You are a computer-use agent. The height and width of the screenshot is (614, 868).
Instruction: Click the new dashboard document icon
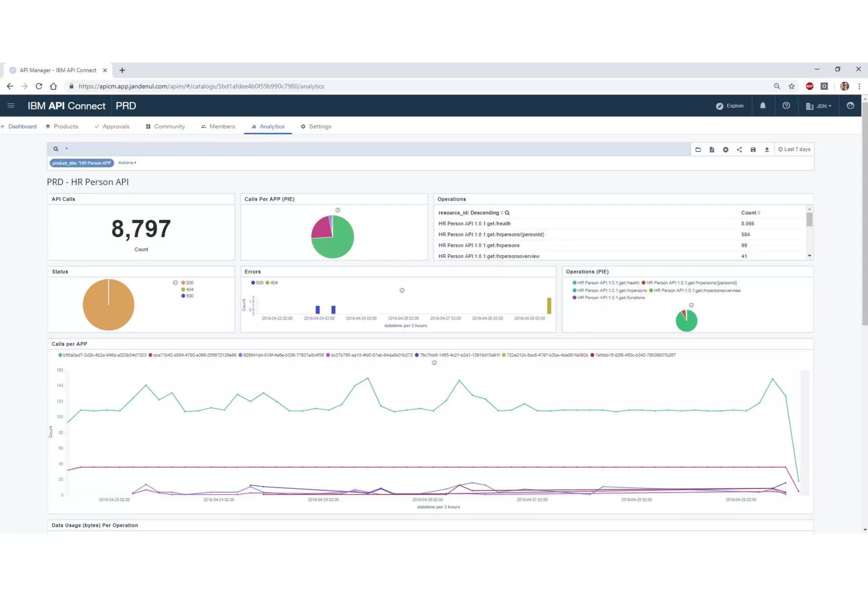(x=712, y=149)
